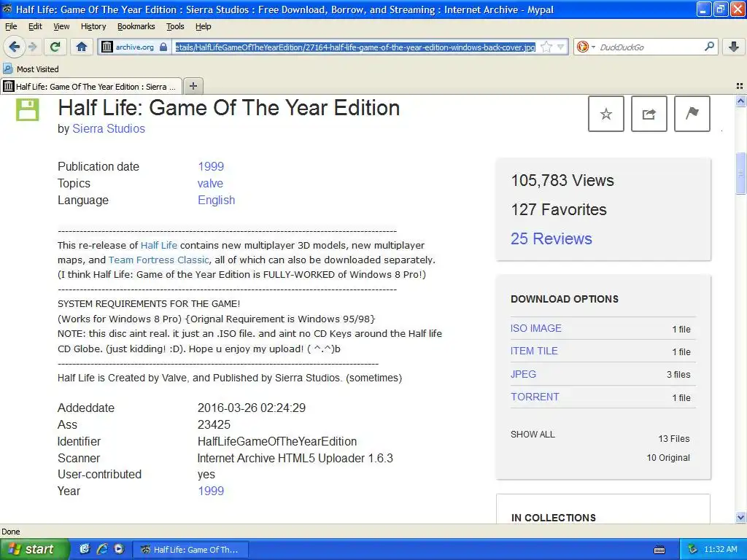Select the Half Life browser tab

point(91,86)
